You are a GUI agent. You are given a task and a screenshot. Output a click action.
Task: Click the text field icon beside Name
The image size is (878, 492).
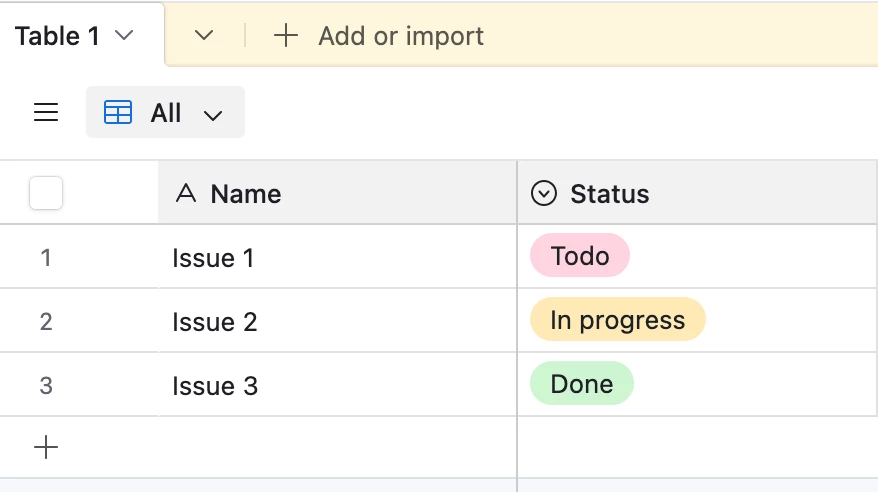coord(186,193)
